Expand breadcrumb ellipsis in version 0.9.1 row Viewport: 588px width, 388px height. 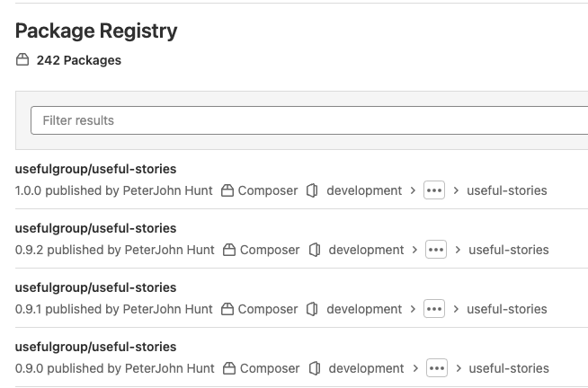click(x=434, y=309)
